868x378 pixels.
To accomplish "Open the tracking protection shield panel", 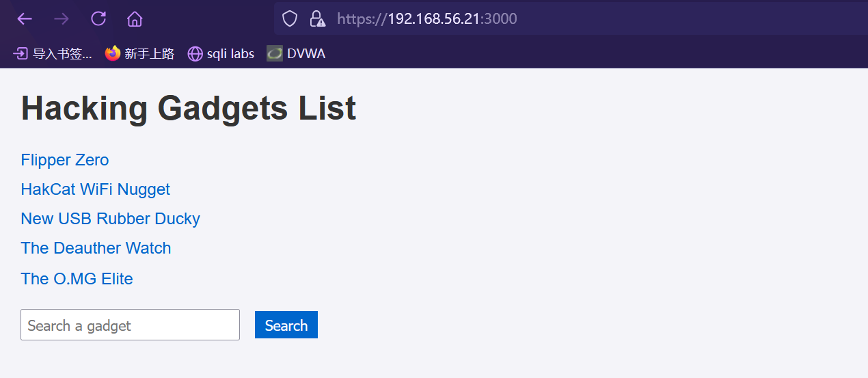I will click(290, 18).
